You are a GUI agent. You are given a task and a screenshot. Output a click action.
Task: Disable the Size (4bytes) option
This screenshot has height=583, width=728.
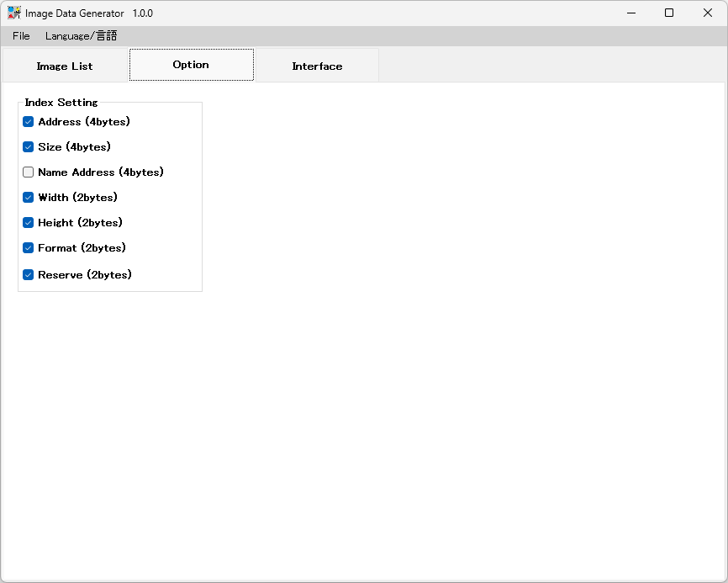click(29, 147)
